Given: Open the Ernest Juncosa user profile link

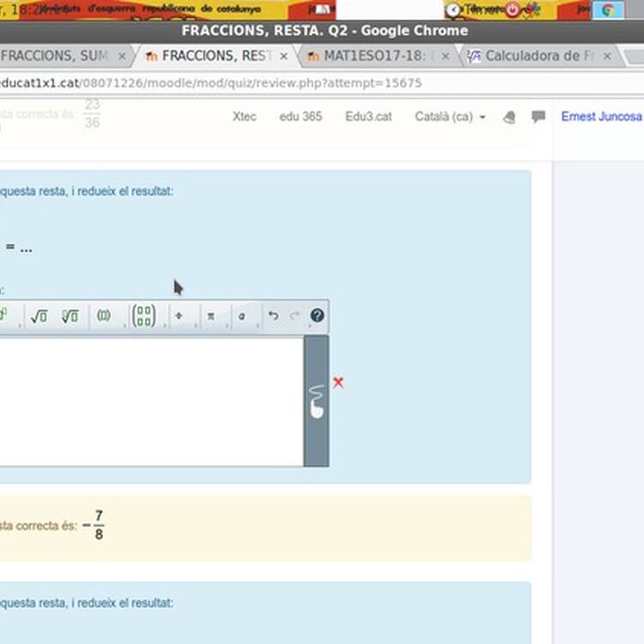Looking at the screenshot, I should (x=601, y=117).
